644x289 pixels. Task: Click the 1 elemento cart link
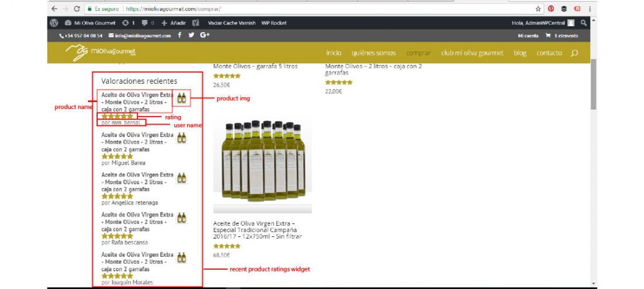566,36
